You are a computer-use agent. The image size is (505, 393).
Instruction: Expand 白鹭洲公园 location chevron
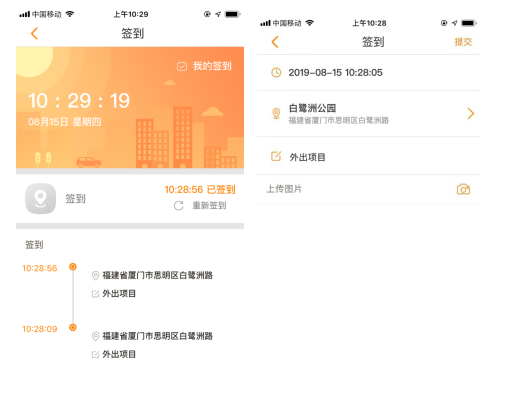[x=471, y=113]
